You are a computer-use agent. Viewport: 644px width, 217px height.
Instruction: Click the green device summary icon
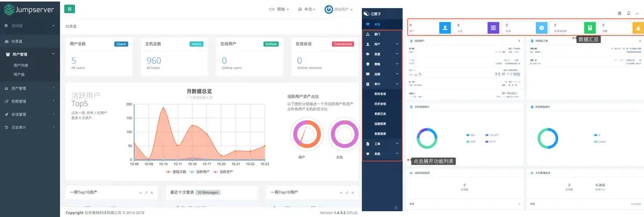[589, 27]
